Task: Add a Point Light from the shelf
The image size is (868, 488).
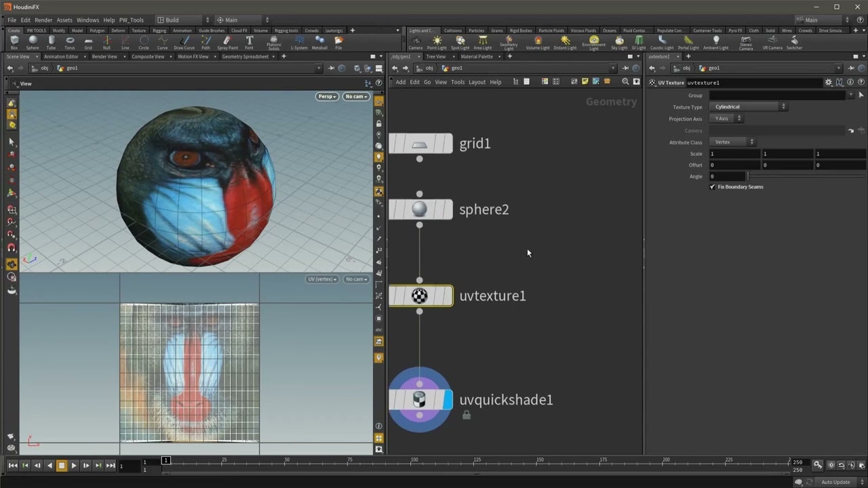Action: [437, 43]
